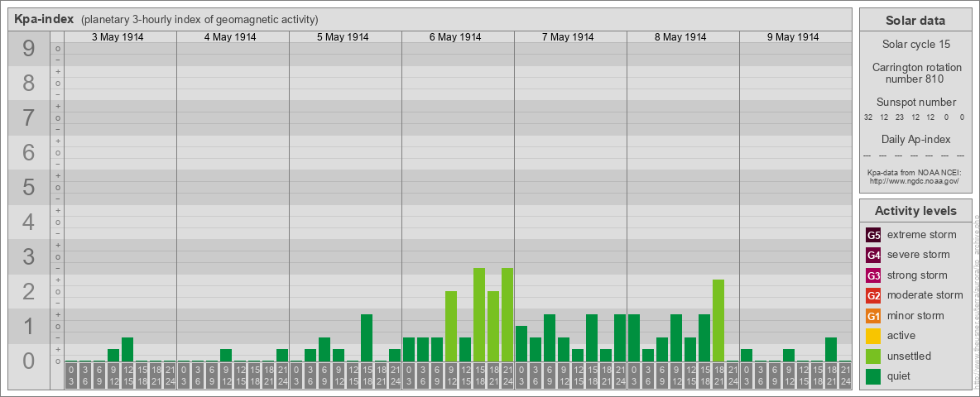Click the G2 moderate storm badge

click(x=873, y=295)
